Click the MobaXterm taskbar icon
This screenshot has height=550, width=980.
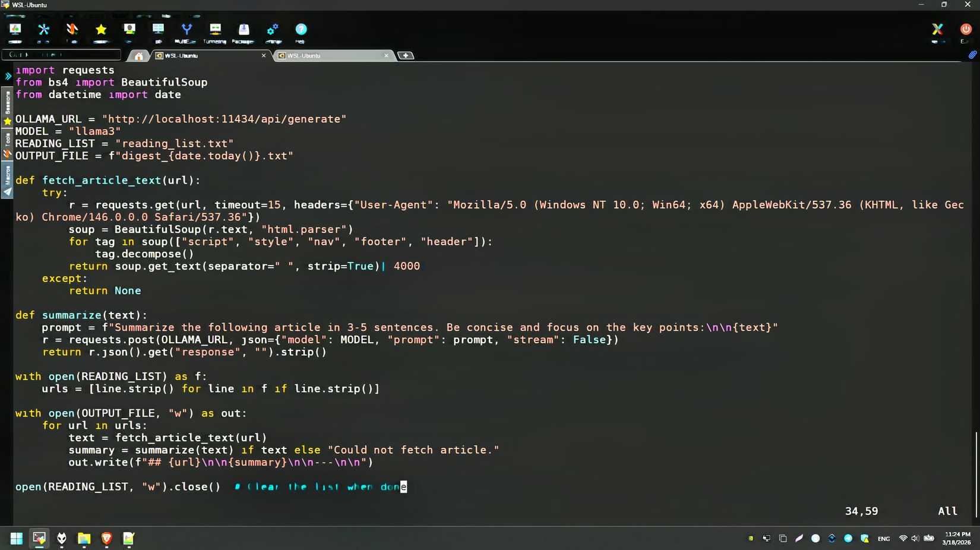(x=39, y=539)
